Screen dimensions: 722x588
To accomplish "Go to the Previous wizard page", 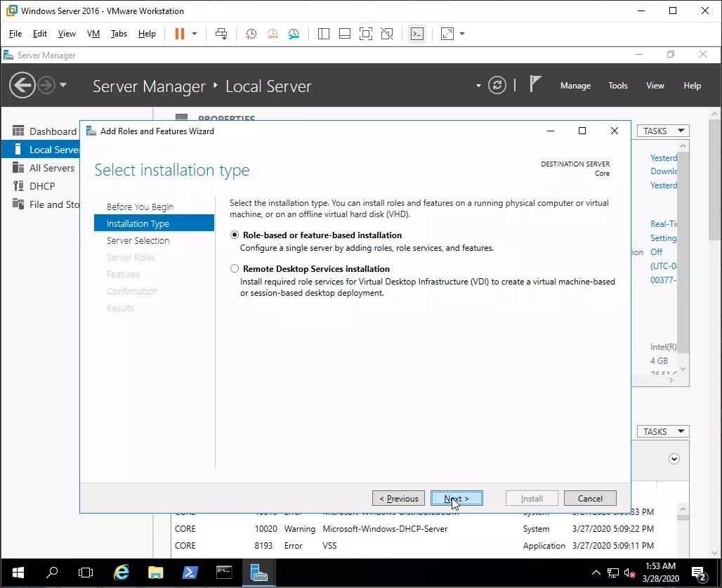I will 398,498.
